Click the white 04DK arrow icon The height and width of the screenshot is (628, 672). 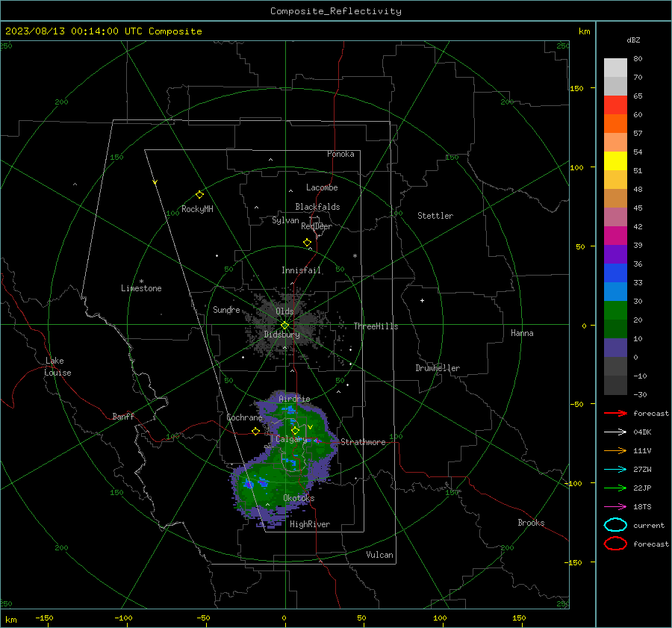pos(615,432)
